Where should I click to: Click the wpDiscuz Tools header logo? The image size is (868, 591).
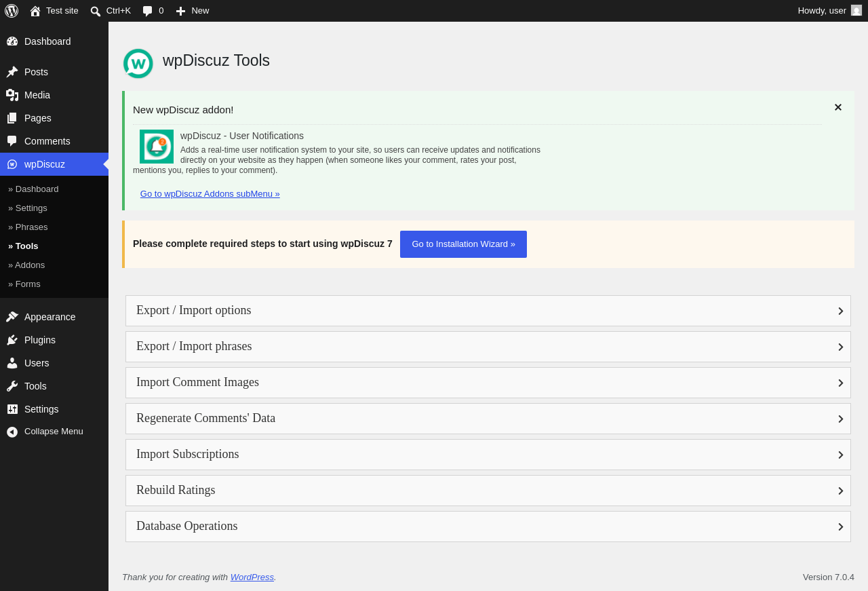pyautogui.click(x=138, y=64)
